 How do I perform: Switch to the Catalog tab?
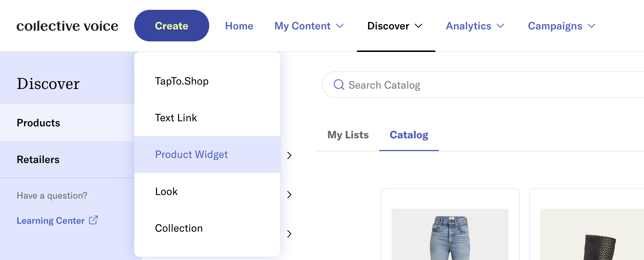[409, 135]
